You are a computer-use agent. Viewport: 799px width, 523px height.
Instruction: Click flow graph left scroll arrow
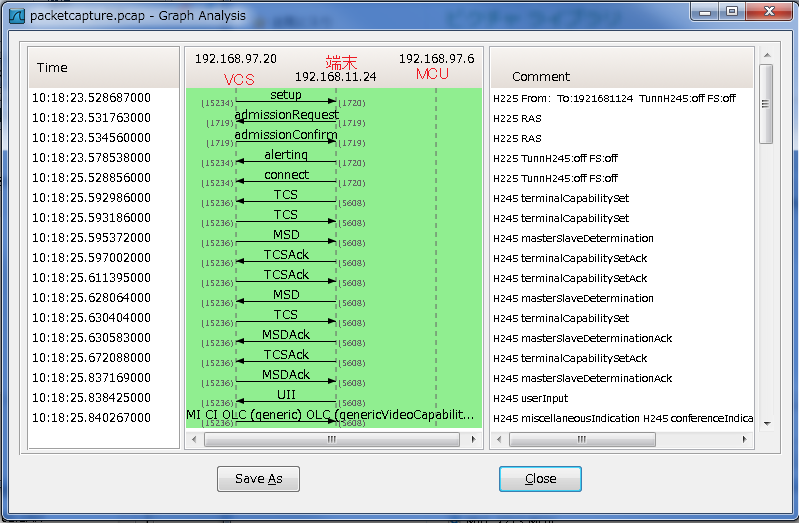point(194,439)
